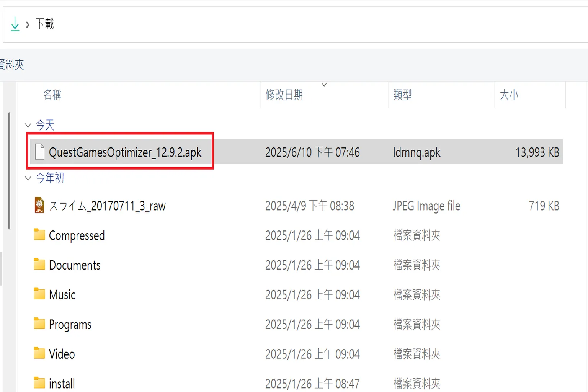The width and height of the screenshot is (588, 392).
Task: Collapse the 今天 group
Action: [x=27, y=125]
